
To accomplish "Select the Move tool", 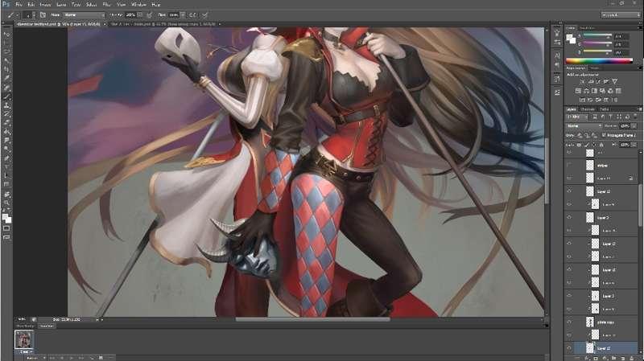I will [x=6, y=35].
